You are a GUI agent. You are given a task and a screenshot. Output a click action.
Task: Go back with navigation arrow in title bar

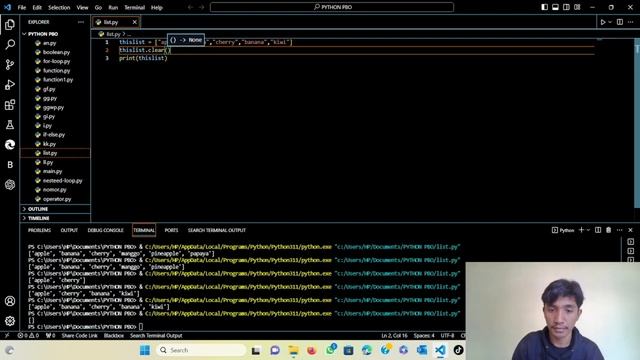190,7
